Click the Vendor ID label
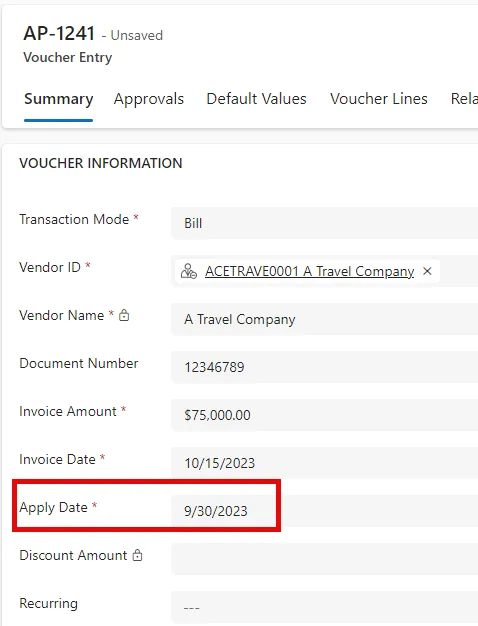This screenshot has height=626, width=478. (50, 267)
